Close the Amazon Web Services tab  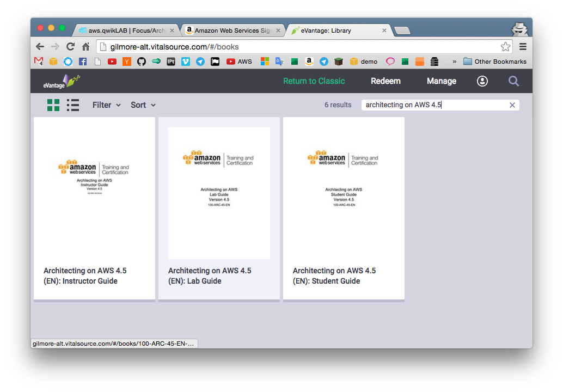pos(278,30)
